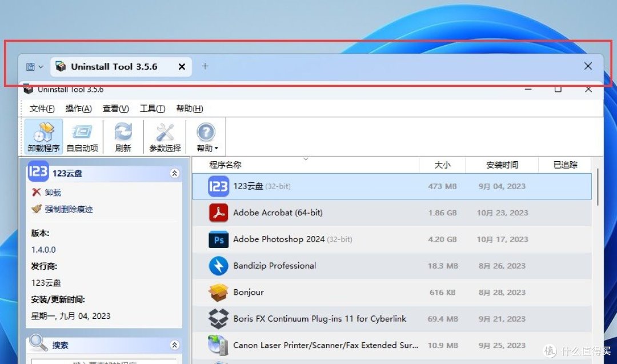Click the 8月 26, 2023 date cell
This screenshot has width=617, height=364.
click(502, 266)
